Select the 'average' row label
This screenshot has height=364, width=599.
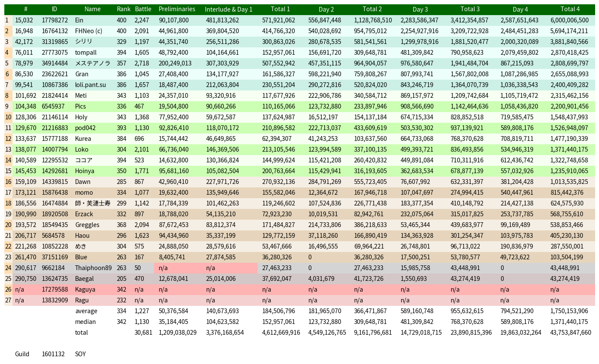86,311
